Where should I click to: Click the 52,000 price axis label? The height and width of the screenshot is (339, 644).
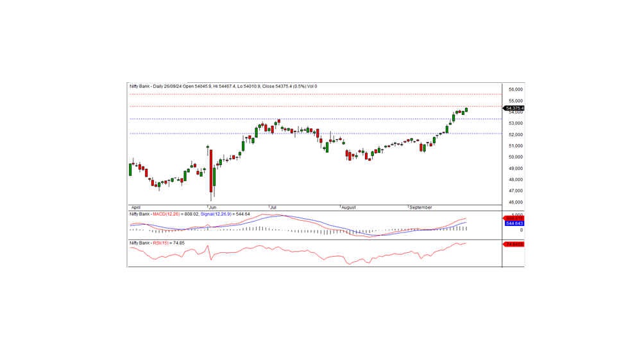(x=516, y=135)
